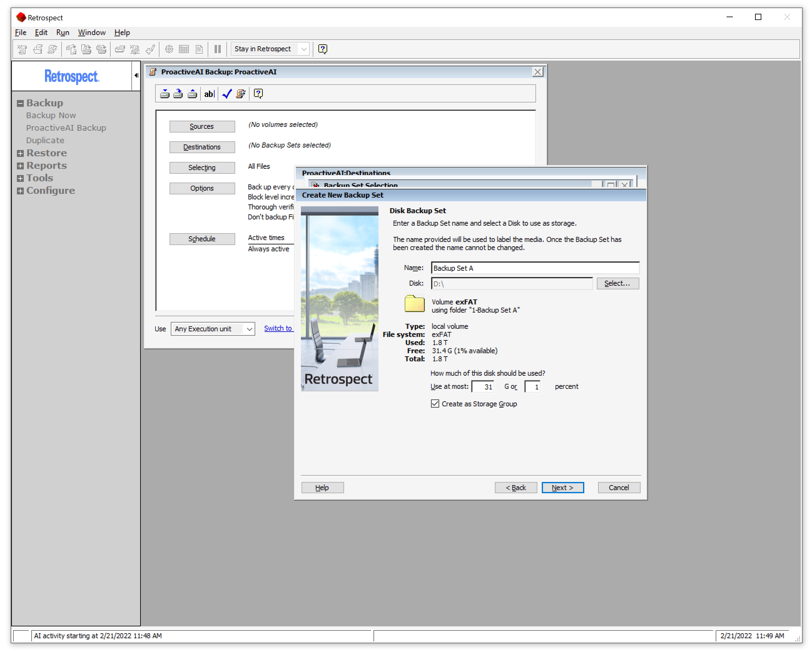The height and width of the screenshot is (652, 812).
Task: Click the 'Use at most' gigabytes value field
Action: (483, 386)
